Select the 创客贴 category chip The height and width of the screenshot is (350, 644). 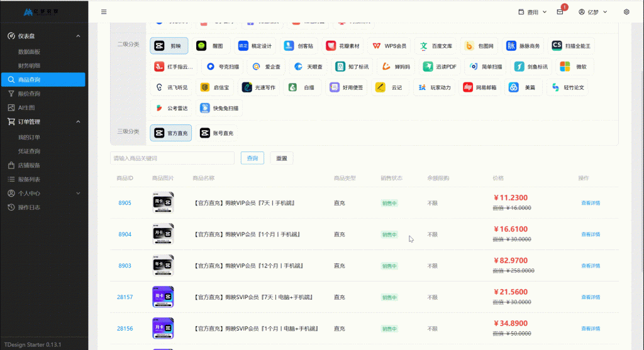point(299,46)
